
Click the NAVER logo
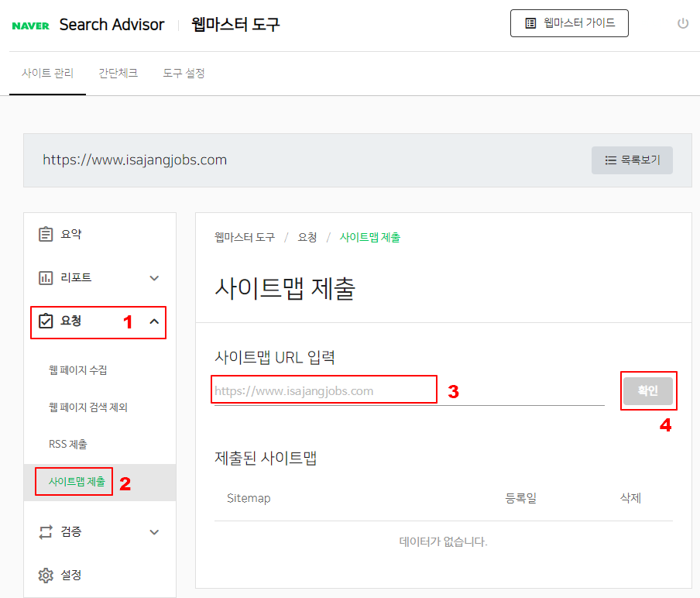click(30, 26)
